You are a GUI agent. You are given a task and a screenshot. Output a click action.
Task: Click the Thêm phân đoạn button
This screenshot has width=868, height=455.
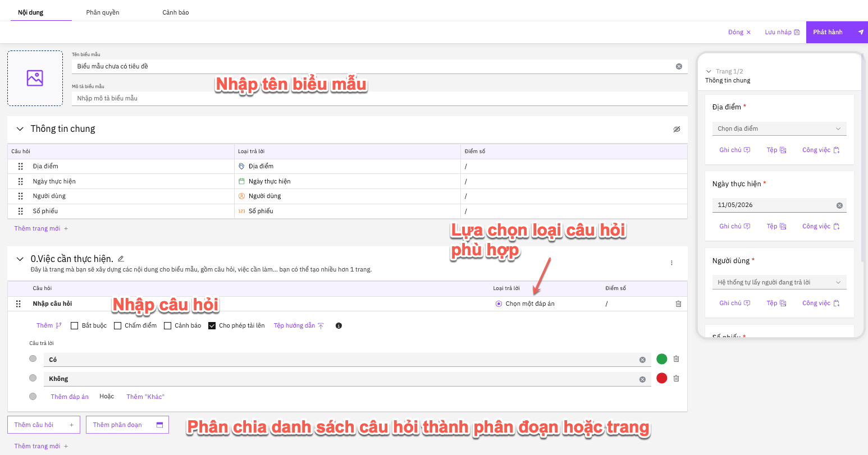(127, 425)
